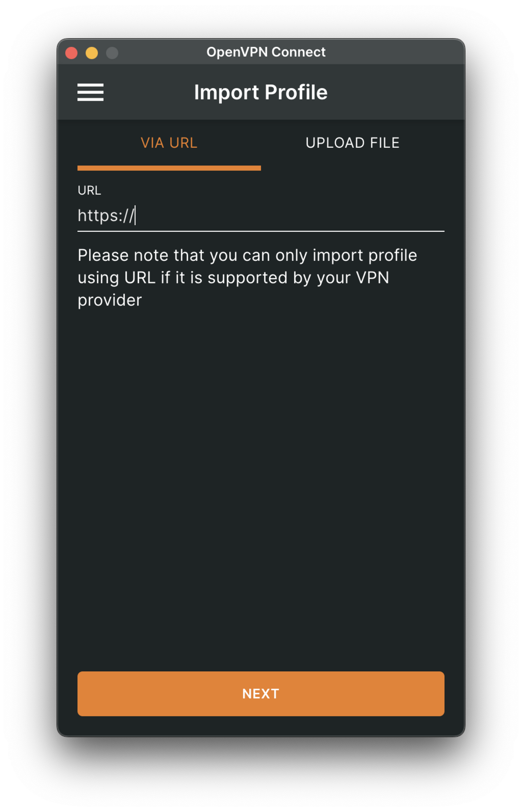Click the orange underline beneath VIA URL
This screenshot has height=812, width=522.
[x=169, y=168]
